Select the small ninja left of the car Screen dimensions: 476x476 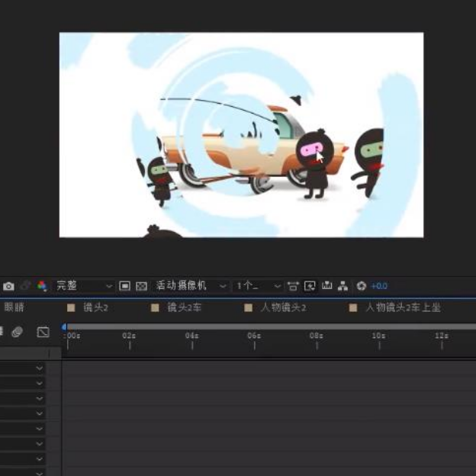[x=159, y=182]
